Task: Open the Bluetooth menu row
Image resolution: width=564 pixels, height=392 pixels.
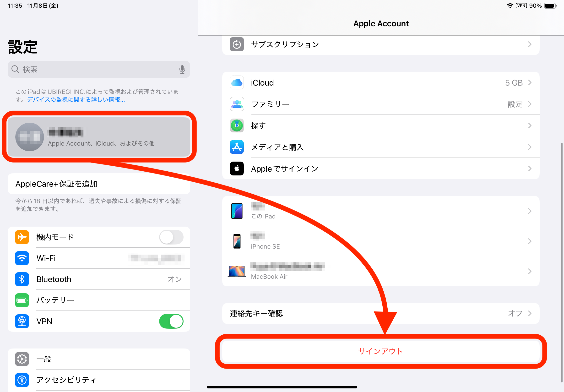Action: (x=99, y=279)
